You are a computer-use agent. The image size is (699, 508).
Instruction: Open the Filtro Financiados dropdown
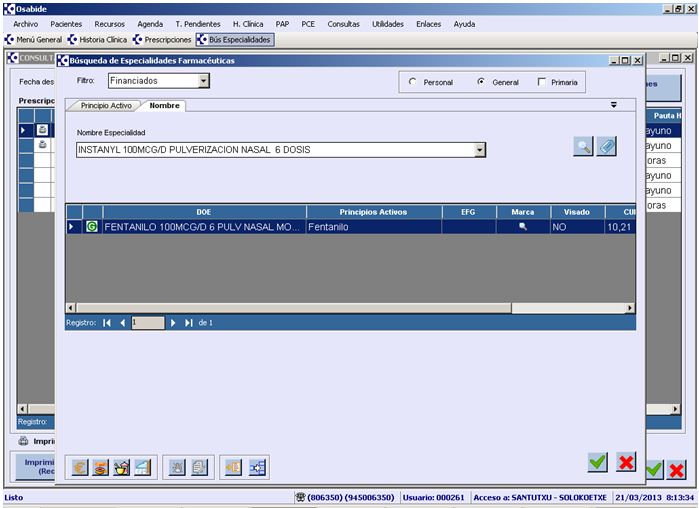click(x=204, y=81)
